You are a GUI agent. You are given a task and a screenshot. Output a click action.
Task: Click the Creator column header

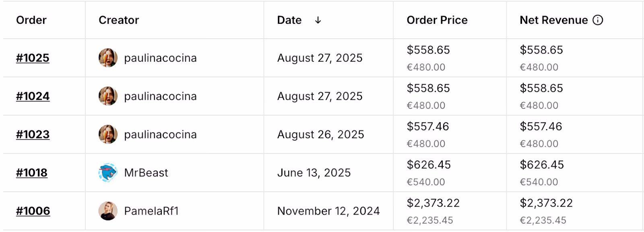point(119,20)
